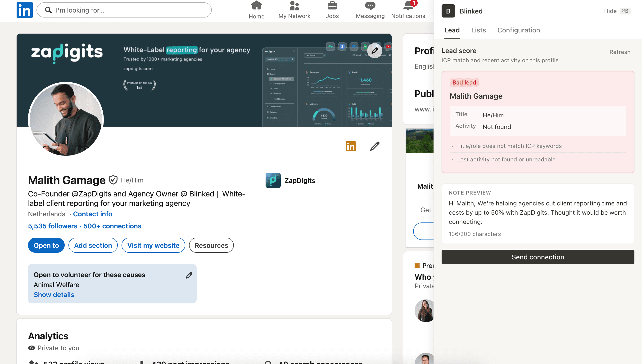Open the Messaging icon
This screenshot has height=364, width=642.
tap(370, 5)
